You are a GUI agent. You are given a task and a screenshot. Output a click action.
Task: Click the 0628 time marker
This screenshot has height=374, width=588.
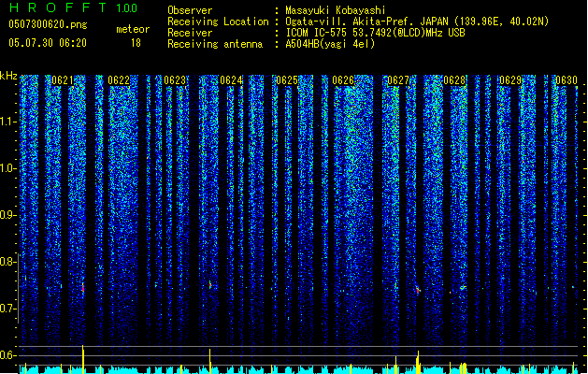(x=454, y=80)
